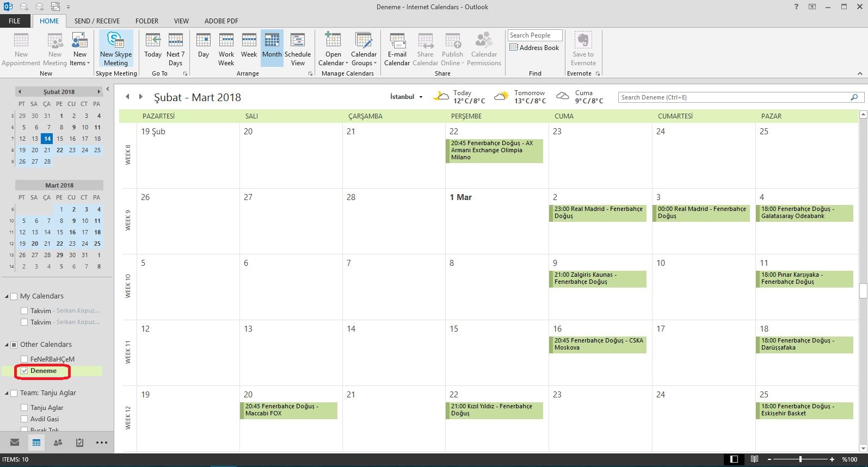This screenshot has width=868, height=467.
Task: Open People from navigation bar
Action: coord(58,443)
